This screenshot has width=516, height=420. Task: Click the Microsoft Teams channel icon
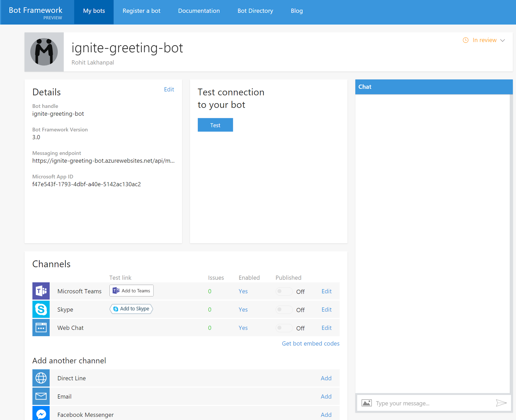point(41,291)
